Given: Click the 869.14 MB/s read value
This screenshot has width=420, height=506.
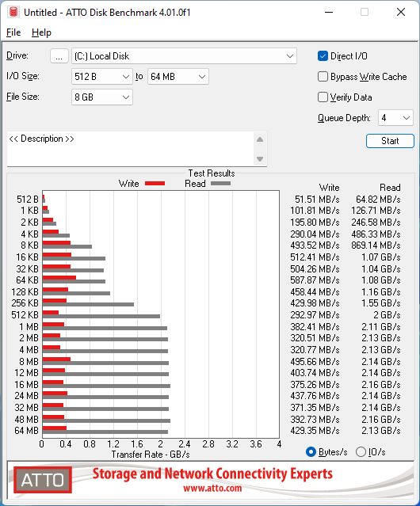Looking at the screenshot, I should (376, 245).
